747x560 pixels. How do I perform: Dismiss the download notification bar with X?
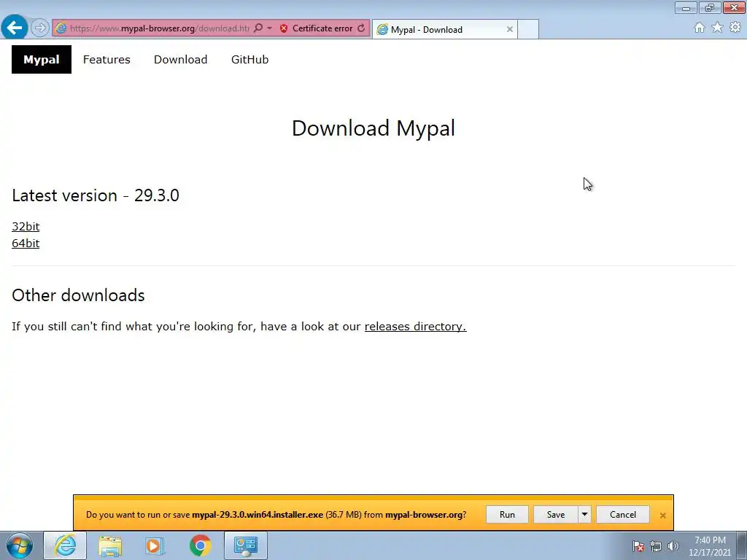(x=662, y=516)
